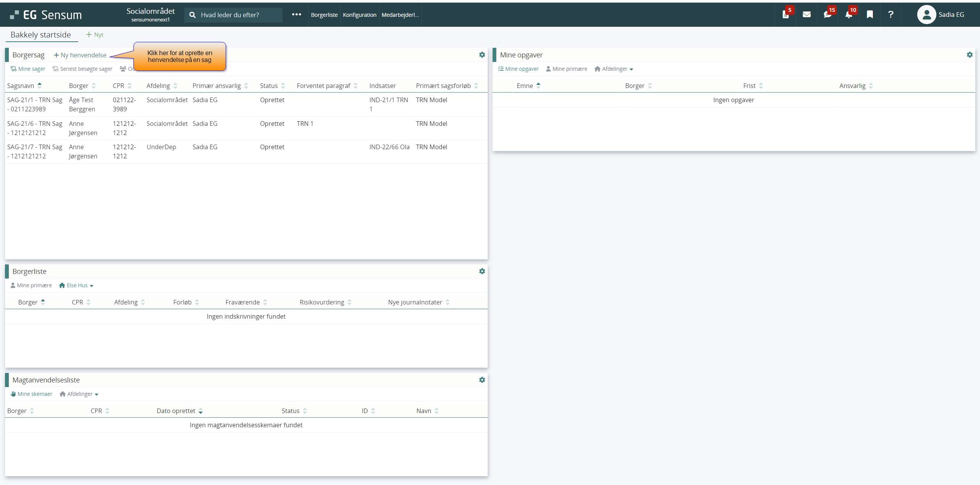Select Mine opgaver filter tab
The height and width of the screenshot is (485, 980).
pos(518,69)
